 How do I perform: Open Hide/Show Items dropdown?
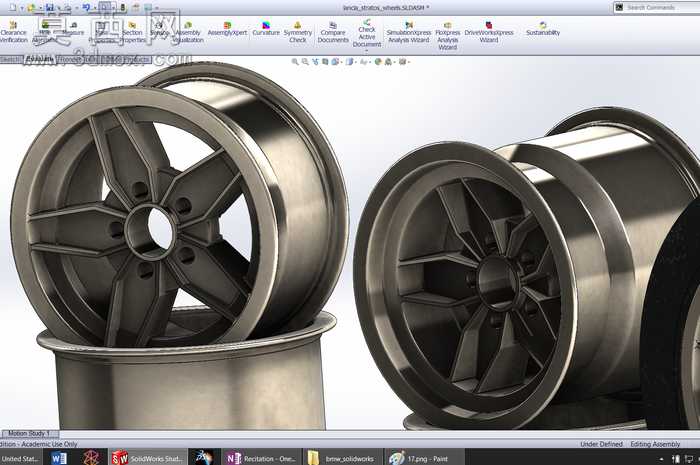point(365,62)
